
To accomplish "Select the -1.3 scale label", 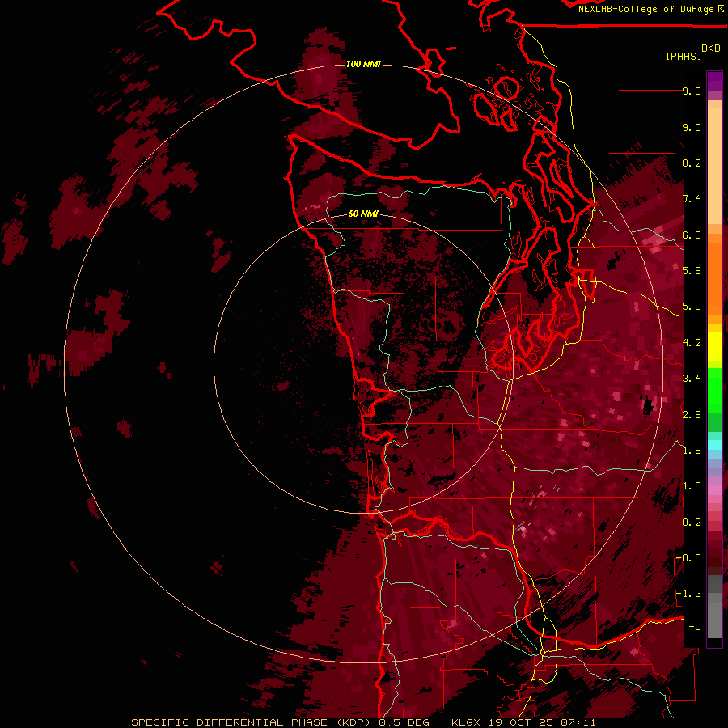I will click(688, 594).
